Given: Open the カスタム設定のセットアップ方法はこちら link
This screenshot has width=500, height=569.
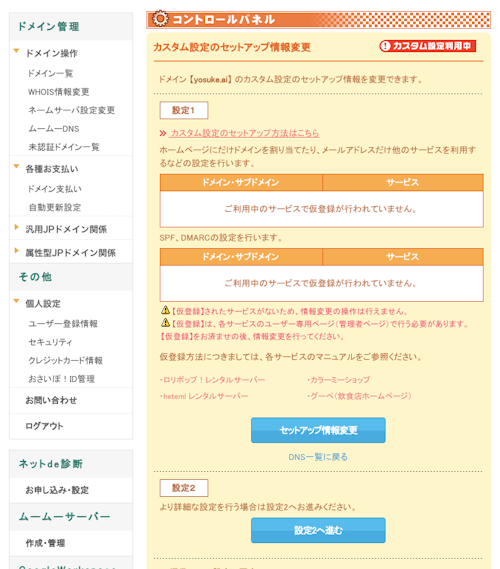Looking at the screenshot, I should (x=245, y=134).
